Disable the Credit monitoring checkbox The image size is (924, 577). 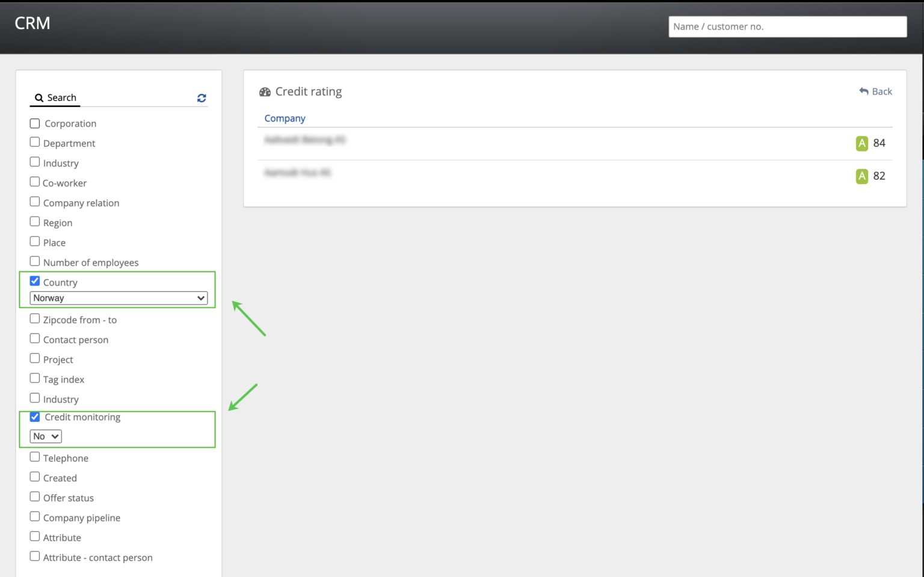(35, 417)
